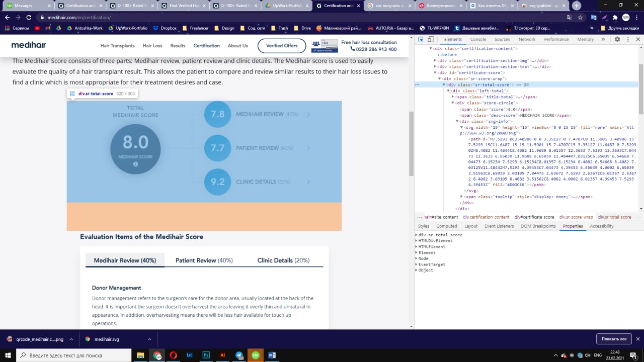Open the Accessibility sidebar tab
Viewport: 644px width, 362px height.
pyautogui.click(x=602, y=226)
